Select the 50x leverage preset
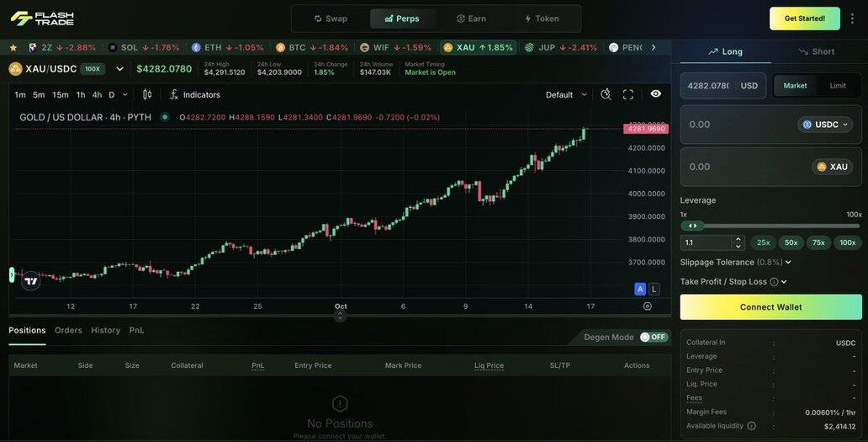The height and width of the screenshot is (442, 868). (x=791, y=242)
